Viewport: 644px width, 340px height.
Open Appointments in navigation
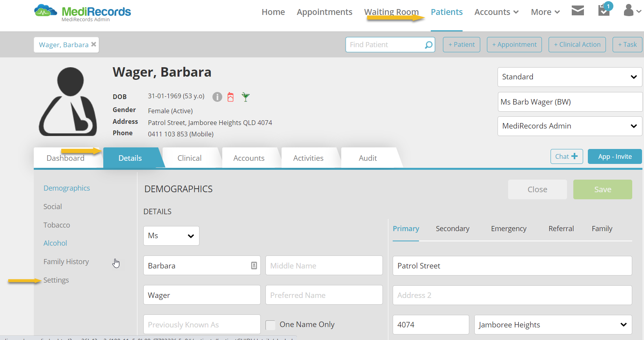(x=324, y=12)
